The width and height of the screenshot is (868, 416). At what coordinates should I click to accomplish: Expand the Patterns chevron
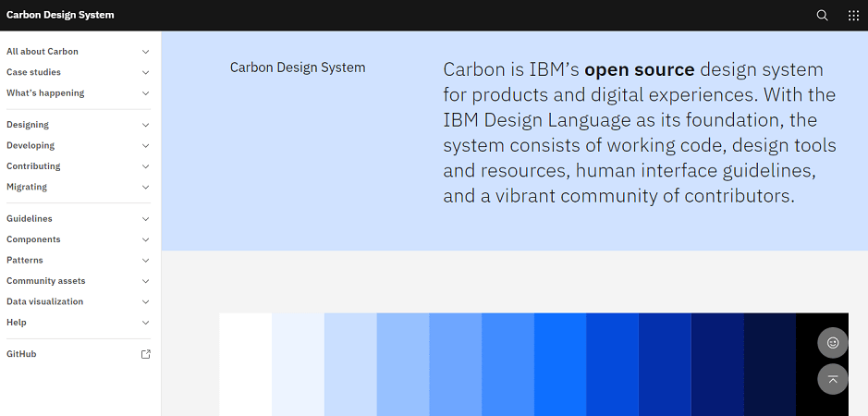[x=145, y=261]
